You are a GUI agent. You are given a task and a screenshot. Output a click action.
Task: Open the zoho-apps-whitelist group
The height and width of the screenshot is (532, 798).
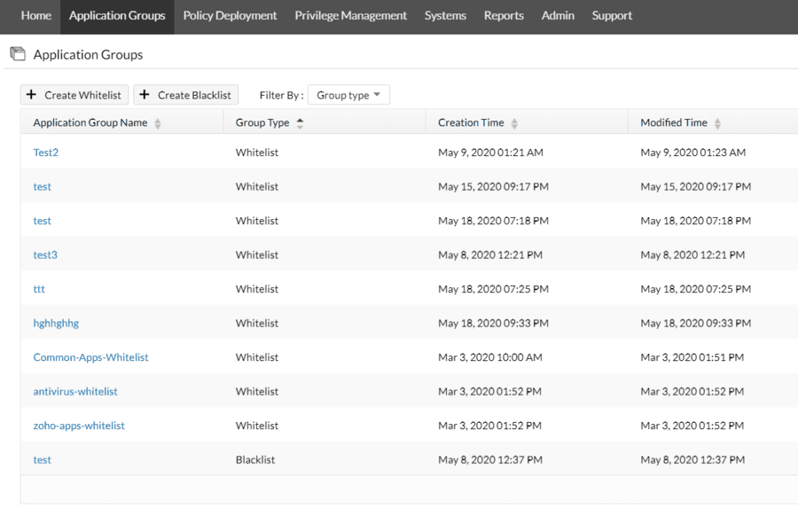(77, 425)
